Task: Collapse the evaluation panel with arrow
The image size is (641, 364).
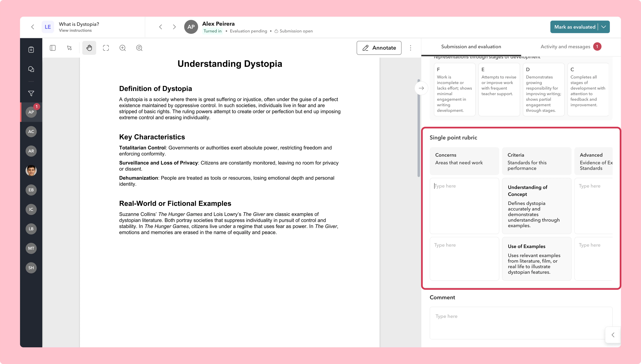Action: click(421, 88)
